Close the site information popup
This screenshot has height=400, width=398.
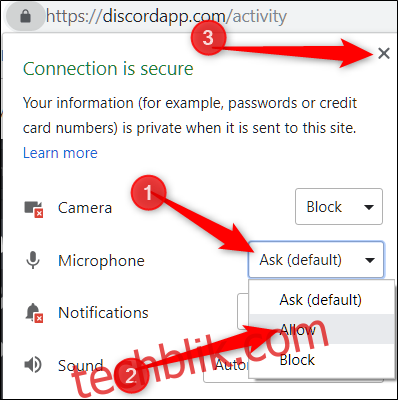pos(384,53)
